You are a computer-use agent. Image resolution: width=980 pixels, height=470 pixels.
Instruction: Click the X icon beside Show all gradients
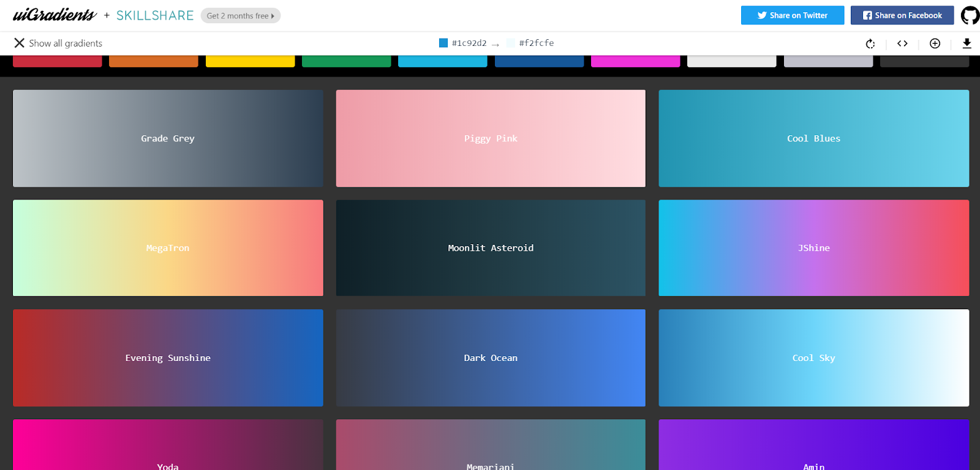(20, 43)
